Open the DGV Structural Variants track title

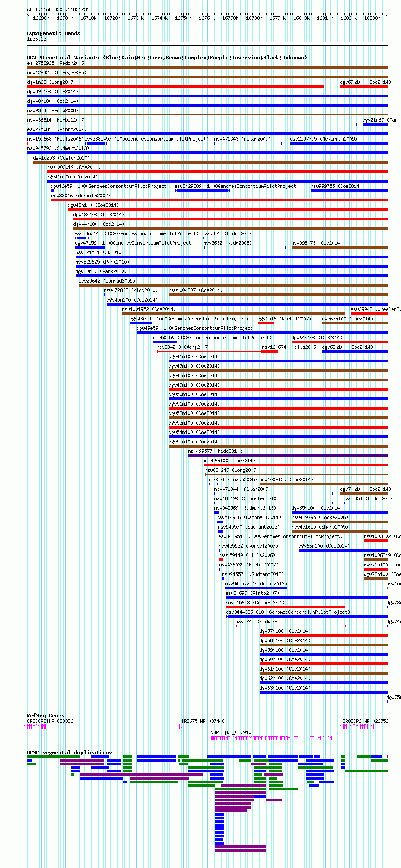167,58
